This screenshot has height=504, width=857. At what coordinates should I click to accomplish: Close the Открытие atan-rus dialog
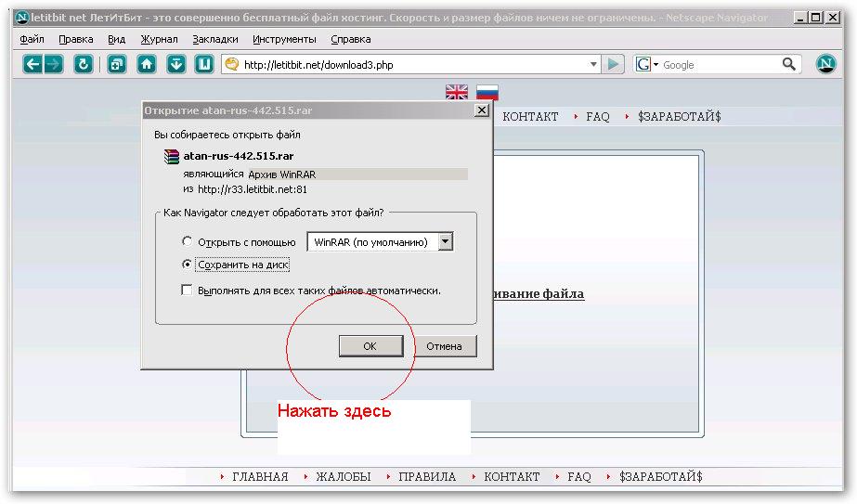click(x=481, y=110)
